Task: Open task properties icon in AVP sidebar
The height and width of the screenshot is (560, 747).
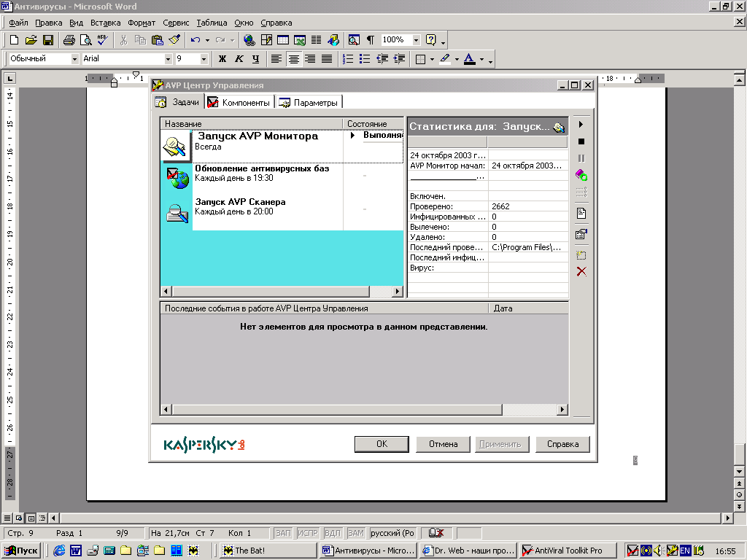Action: point(581,234)
